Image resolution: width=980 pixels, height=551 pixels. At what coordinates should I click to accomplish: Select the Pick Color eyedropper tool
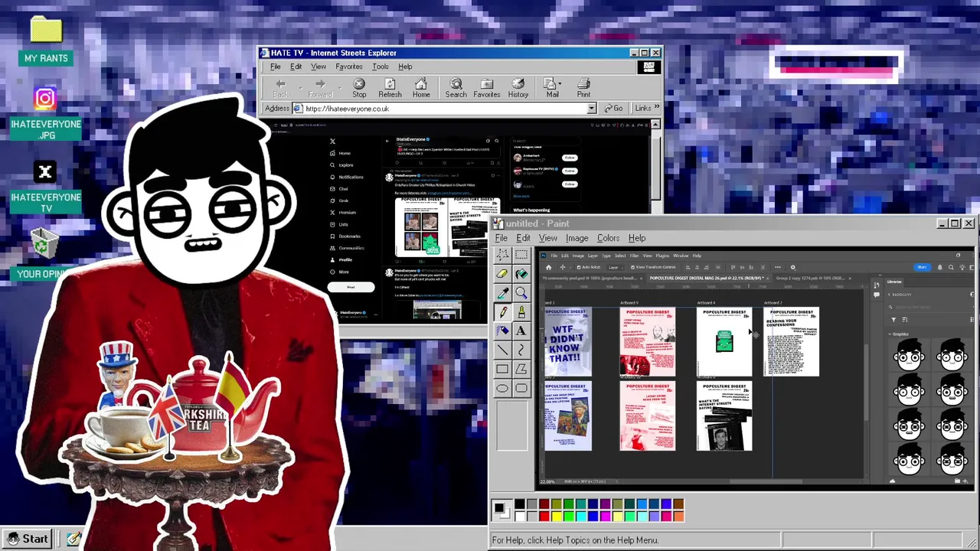pos(502,293)
